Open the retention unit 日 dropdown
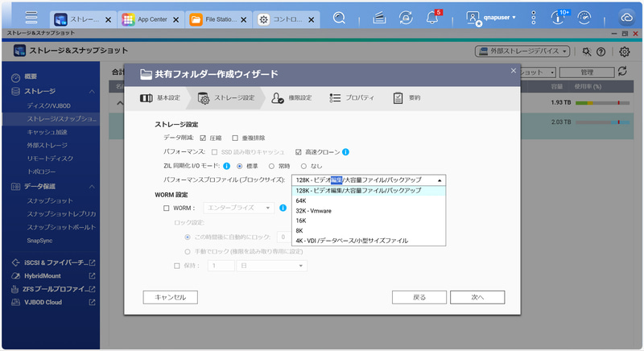The height and width of the screenshot is (351, 644). (x=271, y=266)
